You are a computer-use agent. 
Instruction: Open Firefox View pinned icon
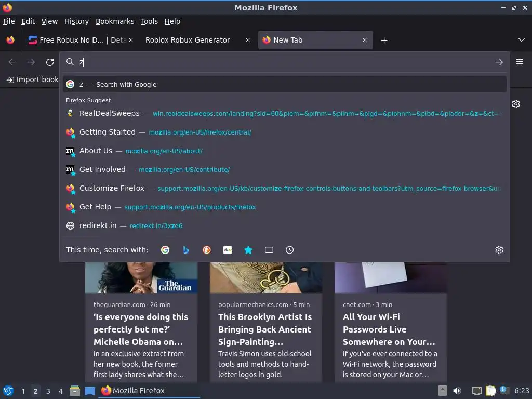(x=10, y=40)
